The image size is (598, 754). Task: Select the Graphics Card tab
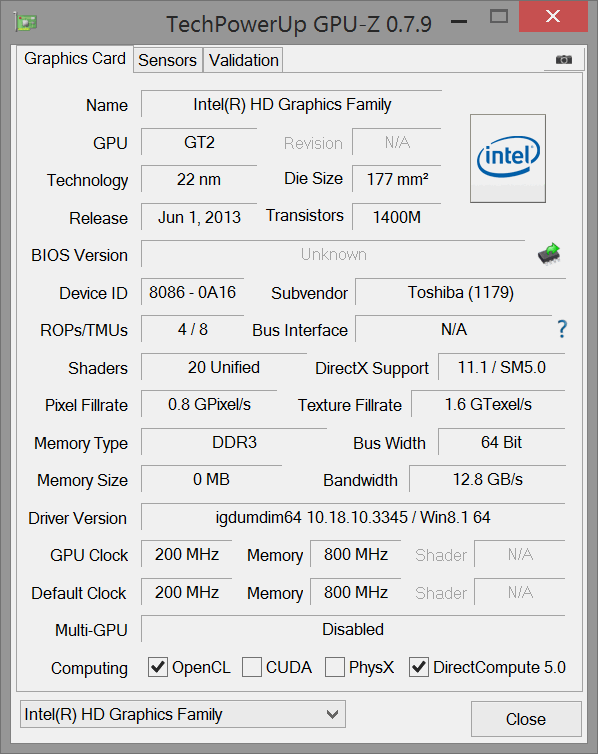pos(75,59)
